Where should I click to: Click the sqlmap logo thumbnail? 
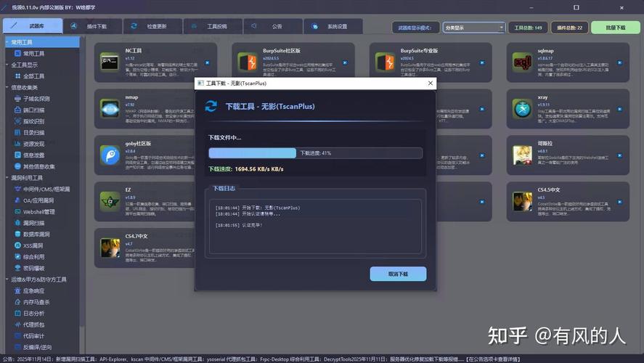tap(522, 62)
